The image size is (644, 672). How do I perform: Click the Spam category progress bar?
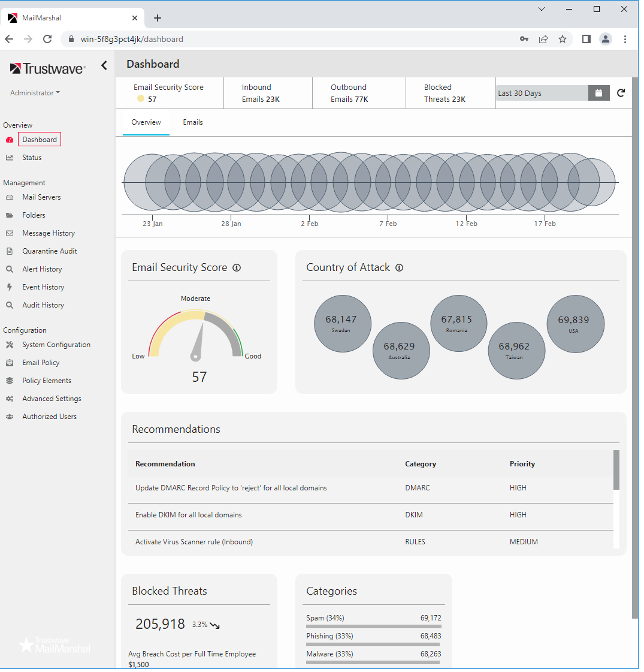373,626
